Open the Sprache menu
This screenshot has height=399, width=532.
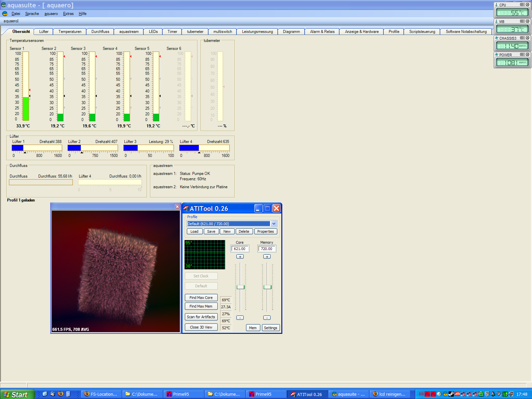[x=32, y=14]
